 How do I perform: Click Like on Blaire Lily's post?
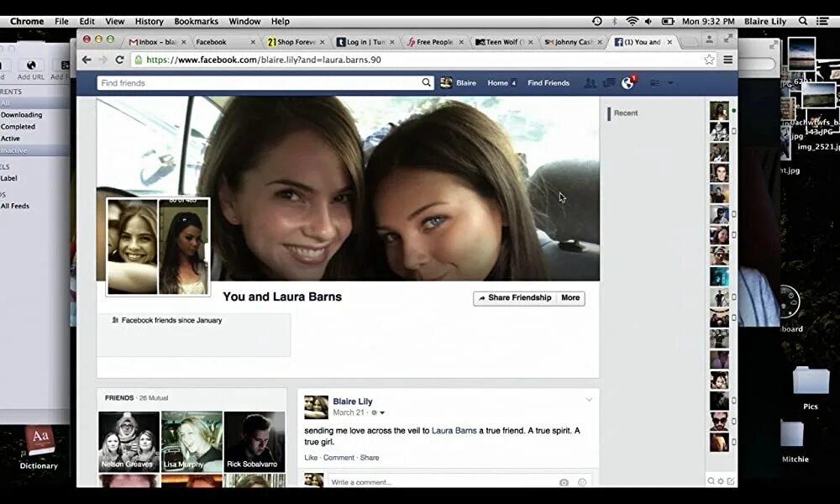point(311,458)
